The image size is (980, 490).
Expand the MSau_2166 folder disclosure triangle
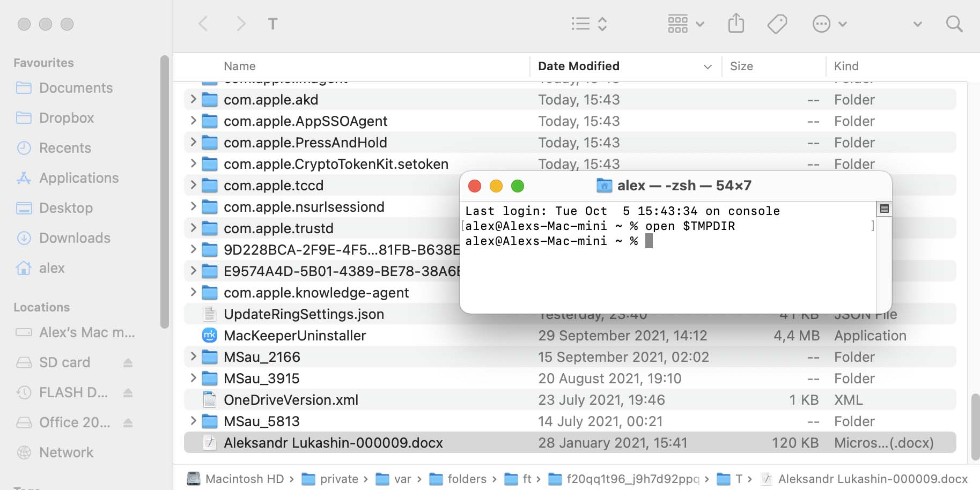pos(193,357)
